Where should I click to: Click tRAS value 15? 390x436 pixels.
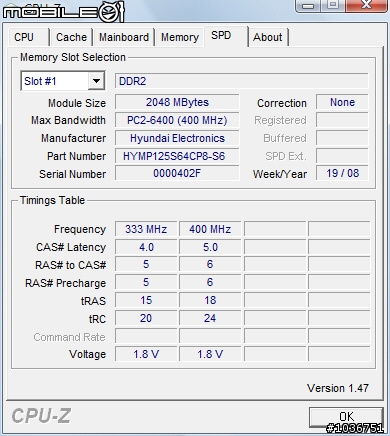pos(146,300)
